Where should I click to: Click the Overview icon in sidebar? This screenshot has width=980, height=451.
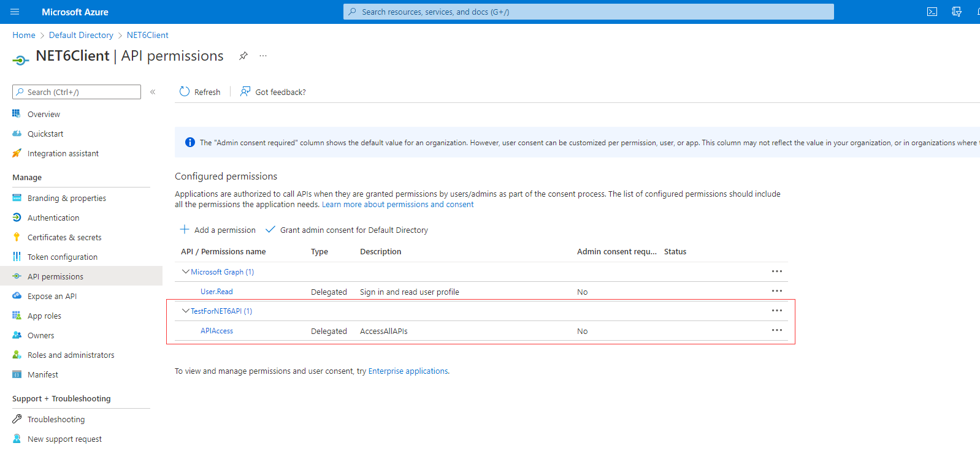point(17,113)
